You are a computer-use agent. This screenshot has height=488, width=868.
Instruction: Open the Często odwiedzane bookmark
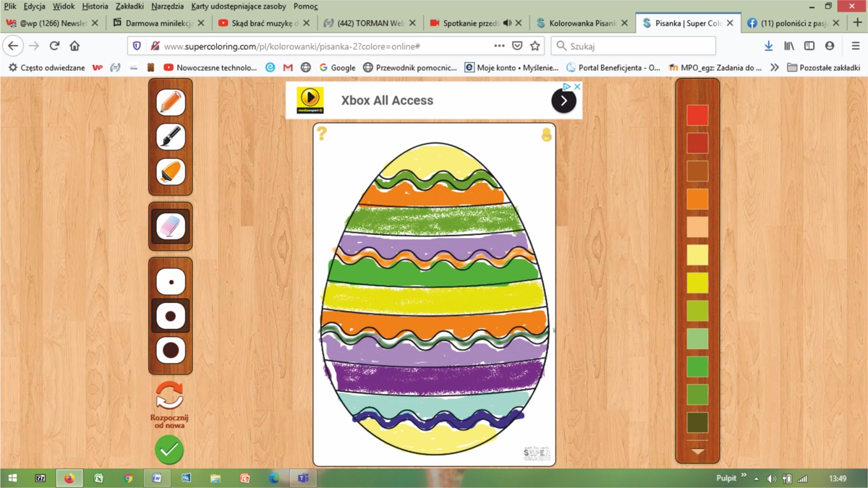tap(46, 67)
